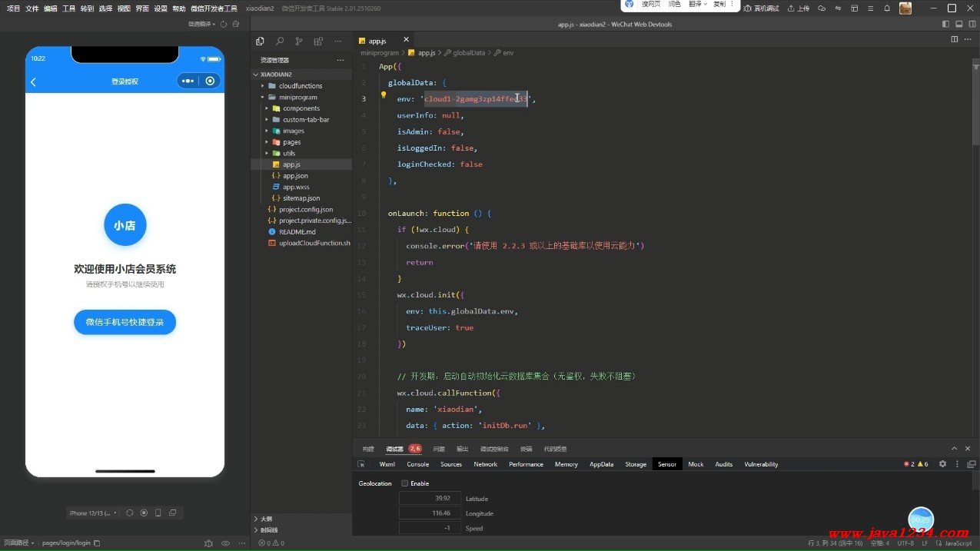The image size is (980, 551).
Task: Expand the 大纲 outline section
Action: pos(265,519)
